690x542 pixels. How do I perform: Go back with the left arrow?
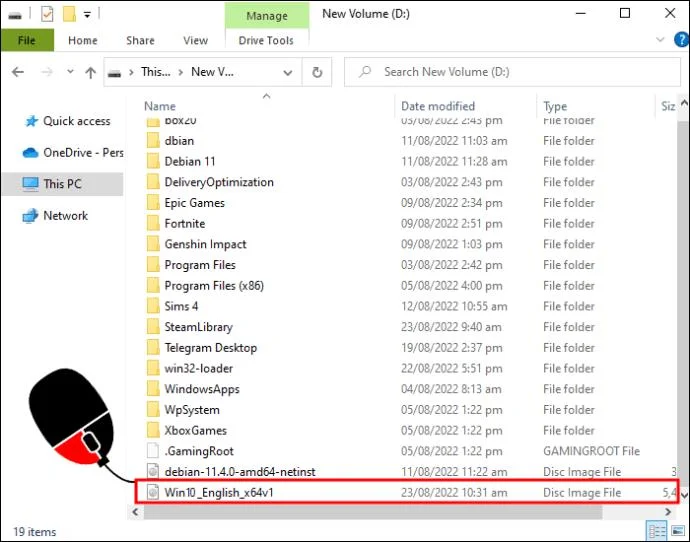point(18,72)
